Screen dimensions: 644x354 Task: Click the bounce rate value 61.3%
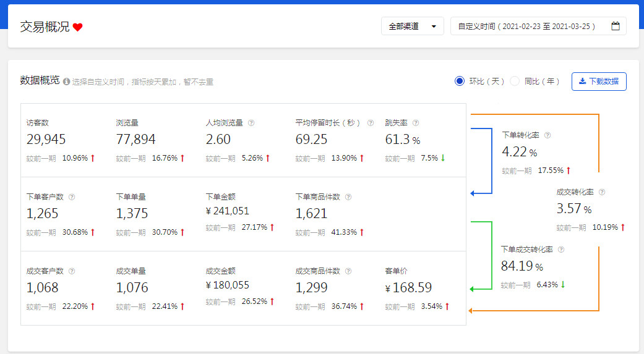coord(403,140)
